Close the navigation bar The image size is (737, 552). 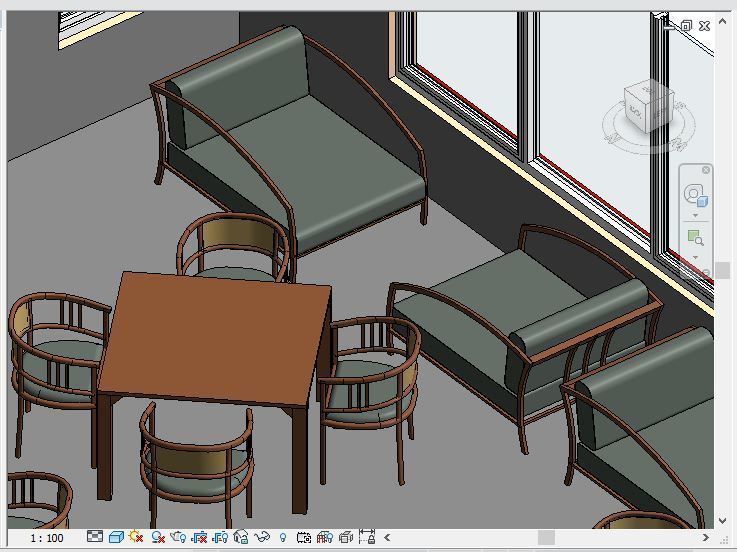coord(706,170)
